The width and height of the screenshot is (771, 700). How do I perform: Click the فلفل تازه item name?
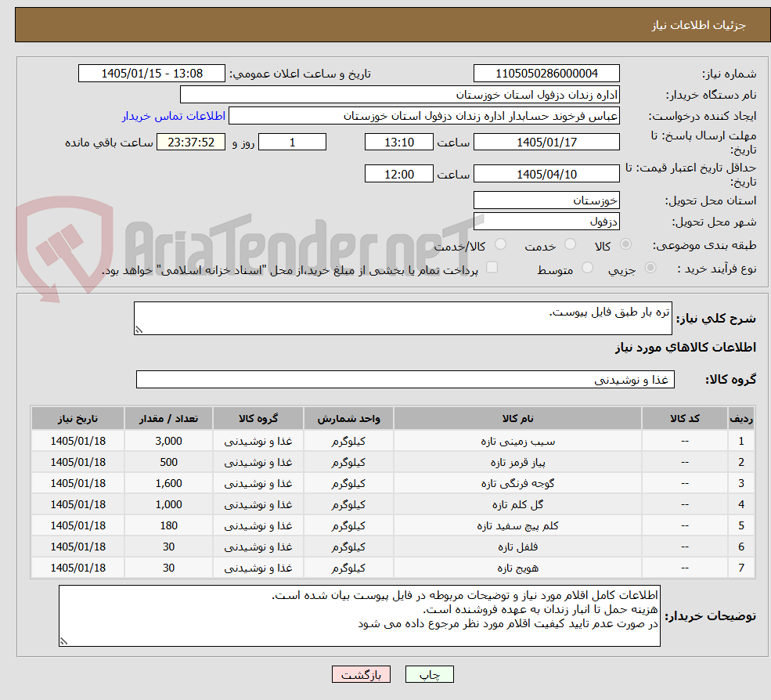pyautogui.click(x=517, y=547)
